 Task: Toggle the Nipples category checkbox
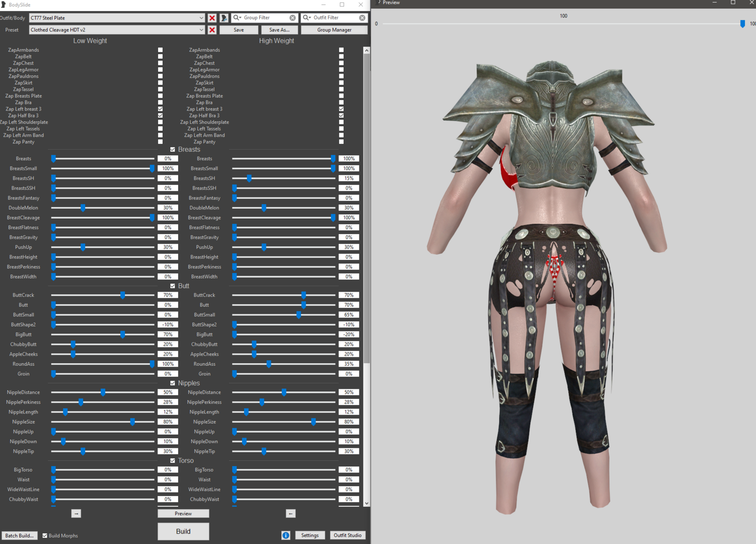coord(173,383)
